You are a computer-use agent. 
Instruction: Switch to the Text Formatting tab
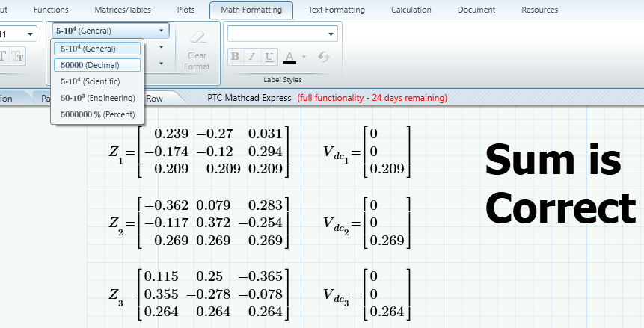337,10
